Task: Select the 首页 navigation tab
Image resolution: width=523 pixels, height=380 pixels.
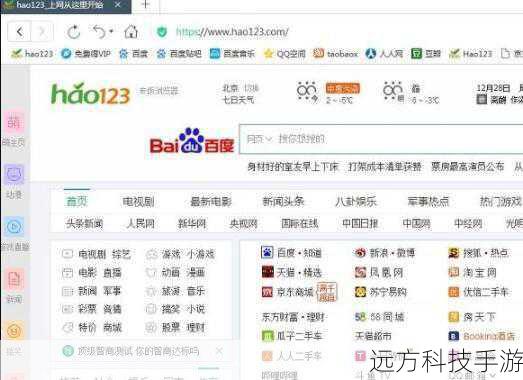Action: 77,202
